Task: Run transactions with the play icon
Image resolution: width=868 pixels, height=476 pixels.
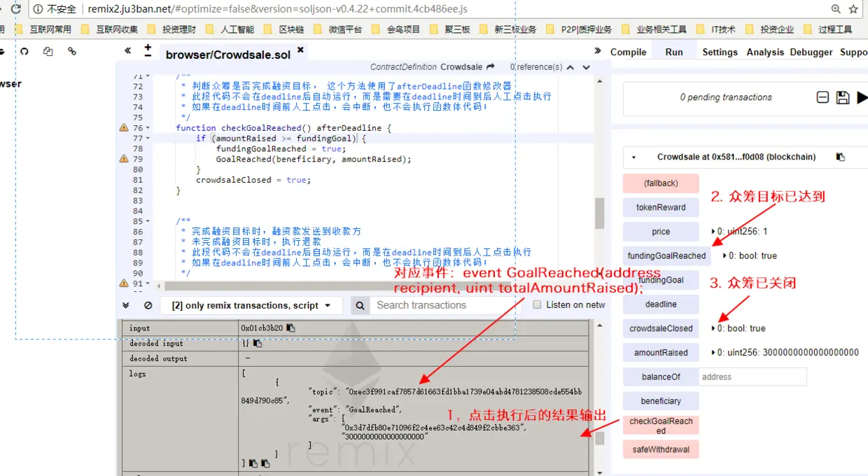Action: (x=862, y=97)
